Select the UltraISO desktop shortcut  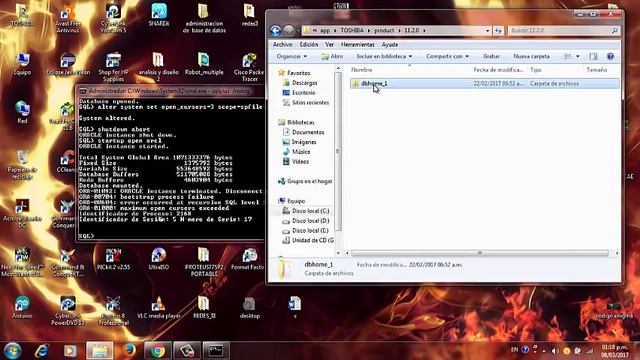point(158,259)
